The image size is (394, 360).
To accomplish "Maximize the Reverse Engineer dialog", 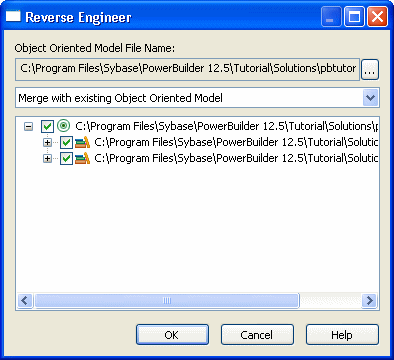I will coord(354,17).
